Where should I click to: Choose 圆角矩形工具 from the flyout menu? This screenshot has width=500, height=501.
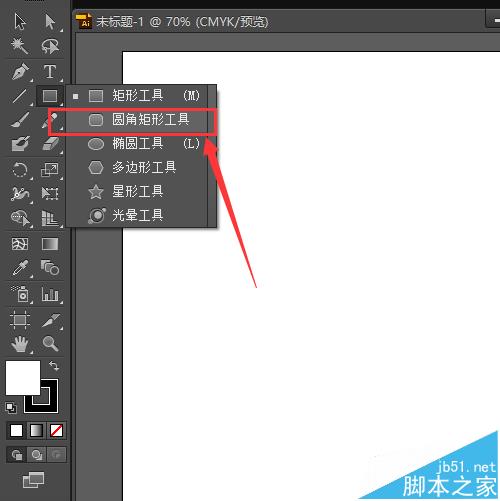click(136, 120)
